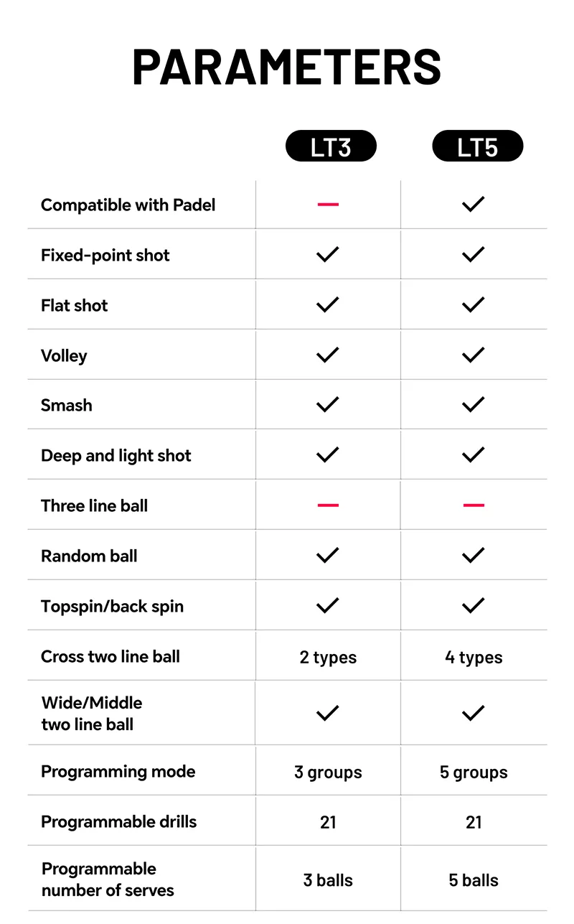Click the red dash for LT3 Padel compatibility
Image resolution: width=574 pixels, height=924 pixels.
pyautogui.click(x=328, y=205)
